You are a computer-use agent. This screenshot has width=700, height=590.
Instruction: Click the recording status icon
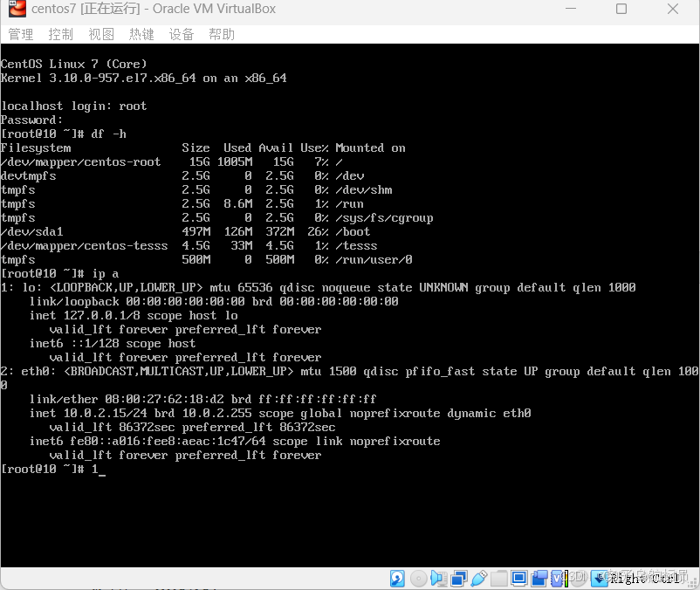click(539, 579)
